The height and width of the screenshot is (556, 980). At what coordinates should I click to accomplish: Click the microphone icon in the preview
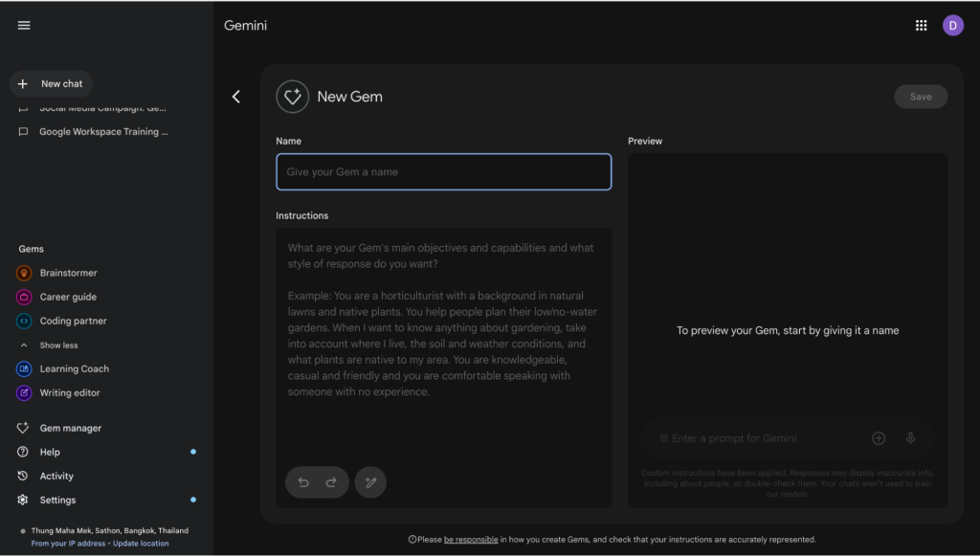click(x=911, y=438)
